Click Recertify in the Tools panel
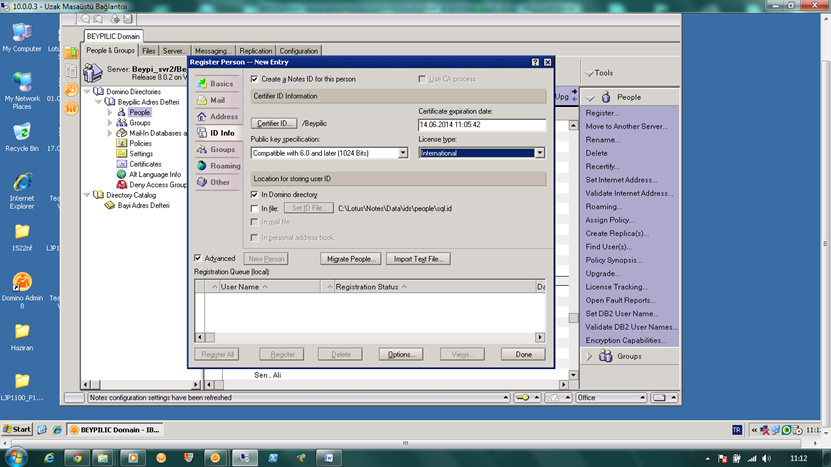 (603, 166)
